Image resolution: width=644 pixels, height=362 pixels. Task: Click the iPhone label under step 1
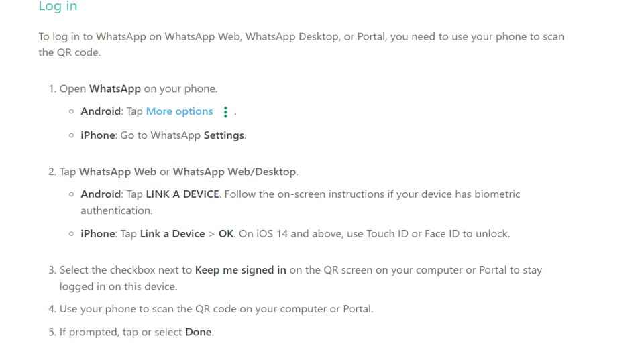(98, 135)
